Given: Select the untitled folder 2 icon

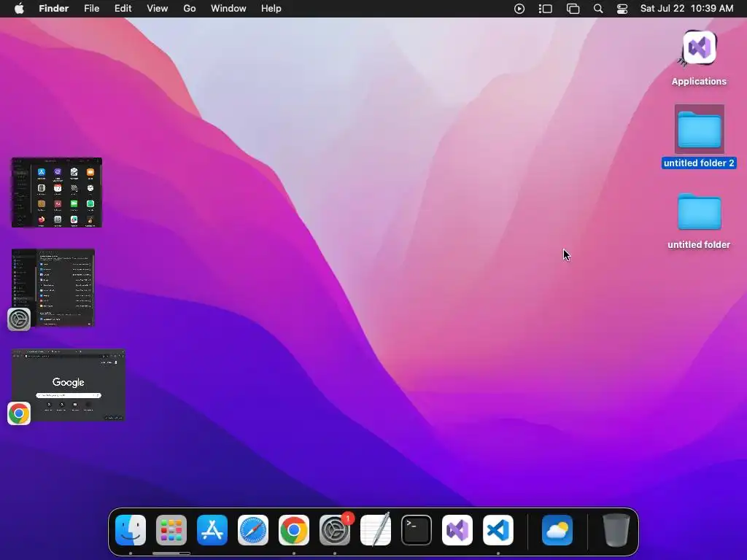Looking at the screenshot, I should click(x=700, y=129).
